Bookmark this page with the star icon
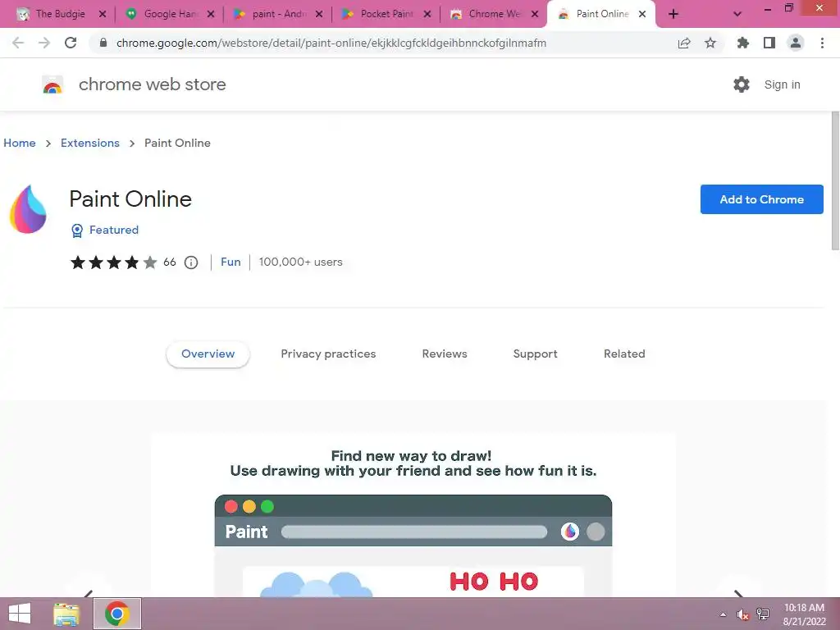 click(x=710, y=43)
